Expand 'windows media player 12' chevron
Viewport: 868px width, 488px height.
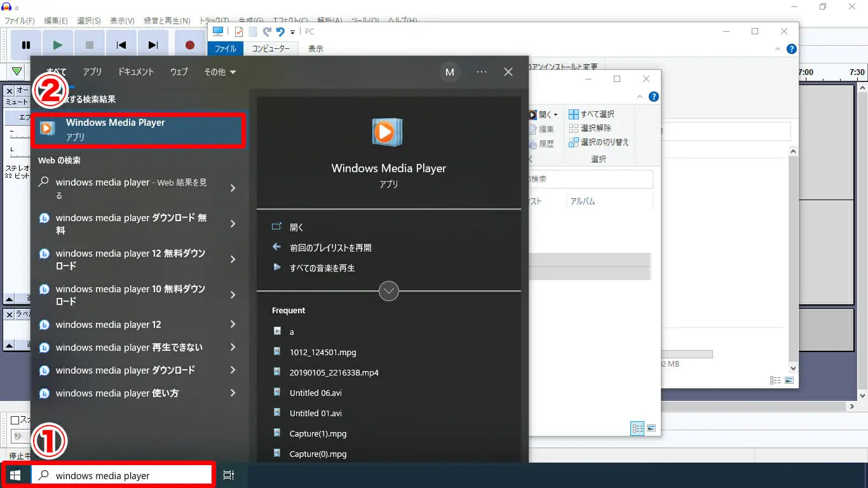(233, 325)
